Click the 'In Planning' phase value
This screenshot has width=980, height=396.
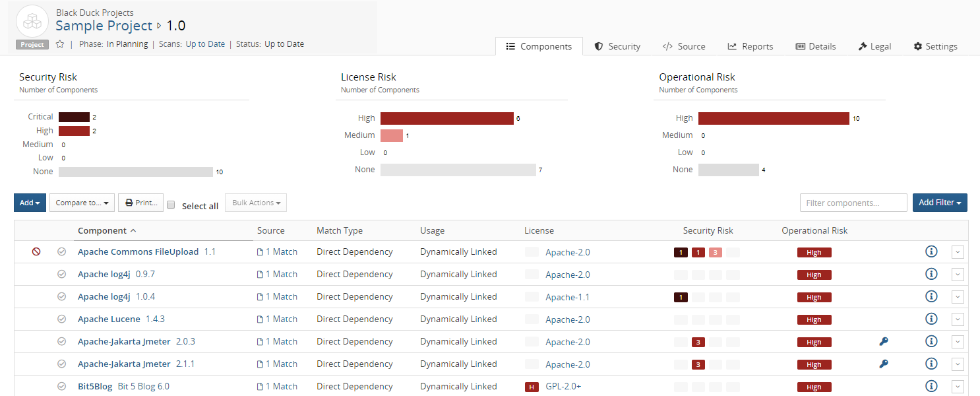pos(127,44)
